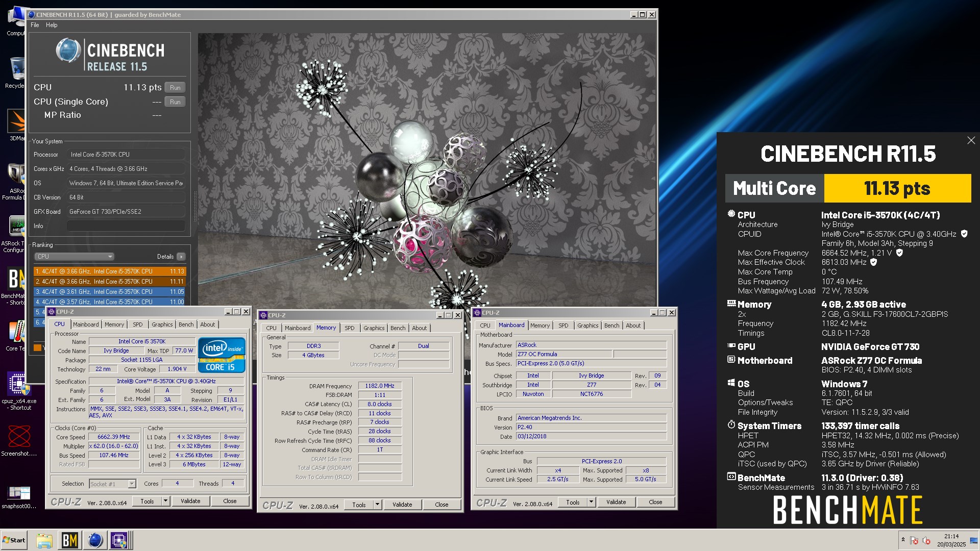980x551 pixels.
Task: Select CPU tab in the Mainboard CPU-Z window
Action: (485, 325)
